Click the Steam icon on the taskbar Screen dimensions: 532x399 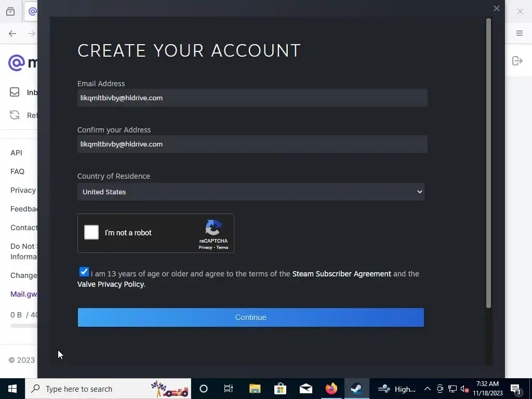[356, 389]
